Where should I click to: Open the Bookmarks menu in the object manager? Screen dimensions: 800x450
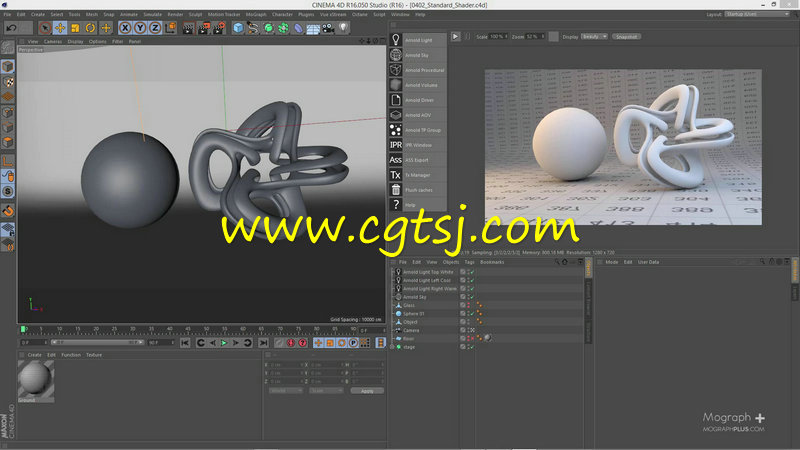coord(492,262)
